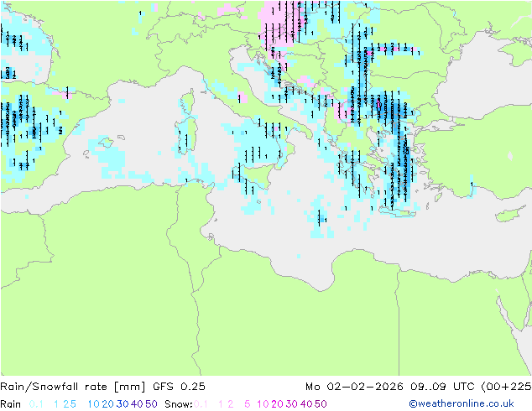Pick the Rain 10 legend value
Screen dimensions: 532x411
pos(93,404)
